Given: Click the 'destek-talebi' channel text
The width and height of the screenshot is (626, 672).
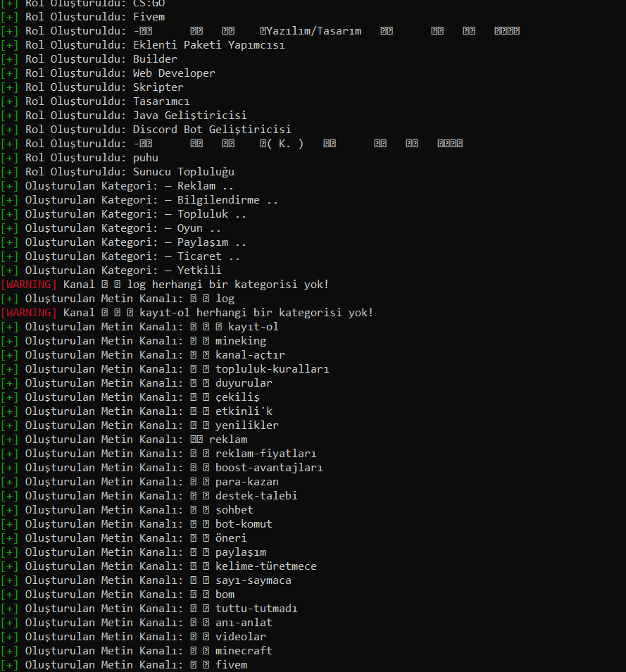Looking at the screenshot, I should point(256,496).
